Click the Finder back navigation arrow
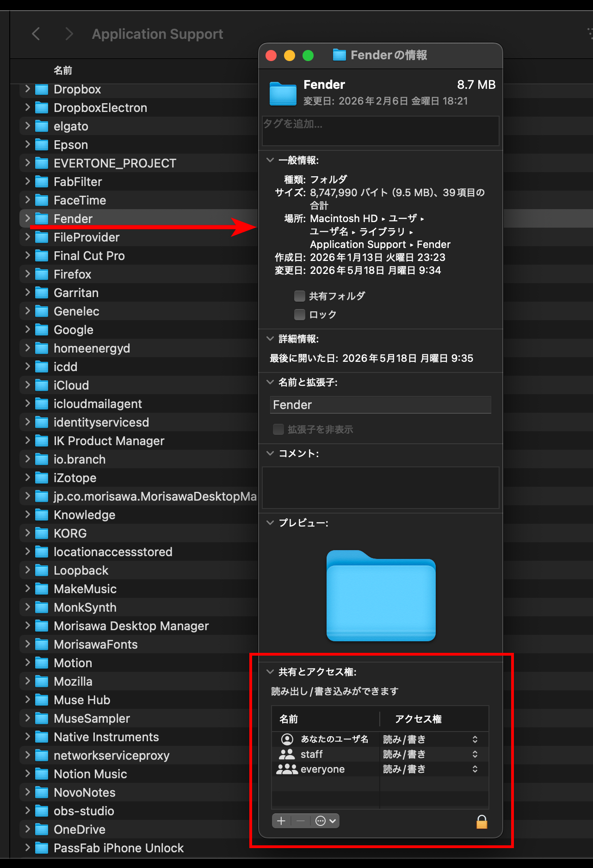593x868 pixels. pos(36,34)
